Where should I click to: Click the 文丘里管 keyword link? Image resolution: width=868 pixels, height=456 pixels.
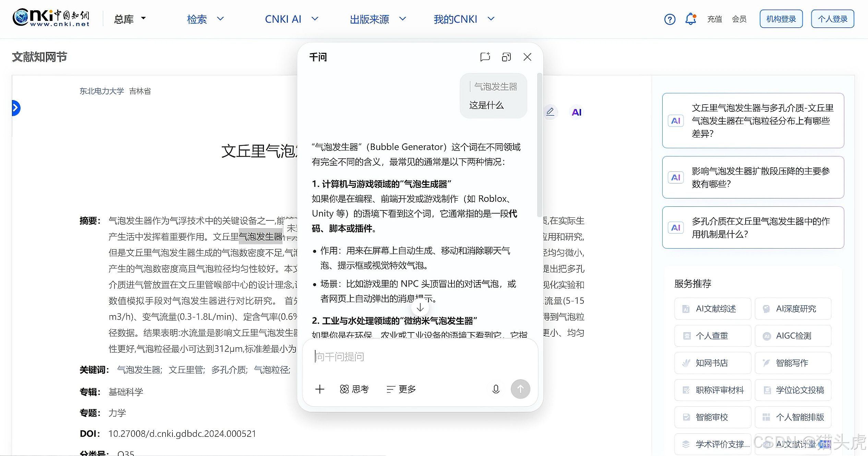(186, 370)
